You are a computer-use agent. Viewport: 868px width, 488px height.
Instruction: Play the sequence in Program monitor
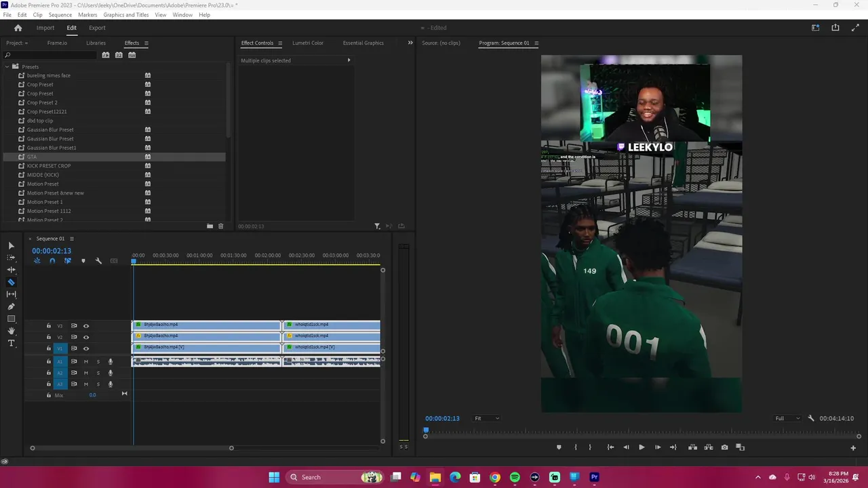[642, 447]
